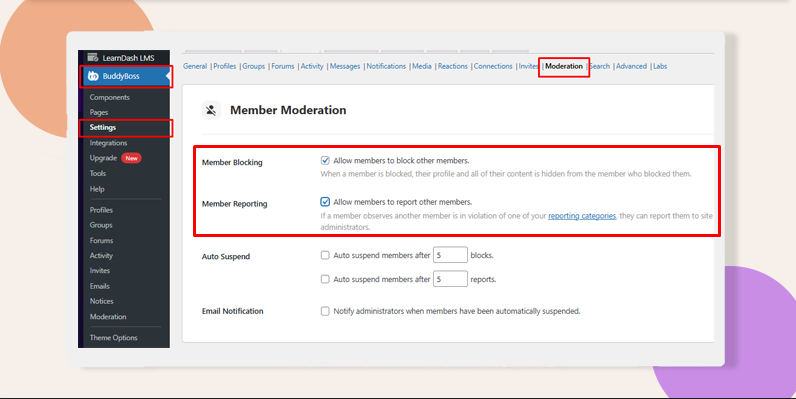Open the Activity settings tab

tap(312, 66)
